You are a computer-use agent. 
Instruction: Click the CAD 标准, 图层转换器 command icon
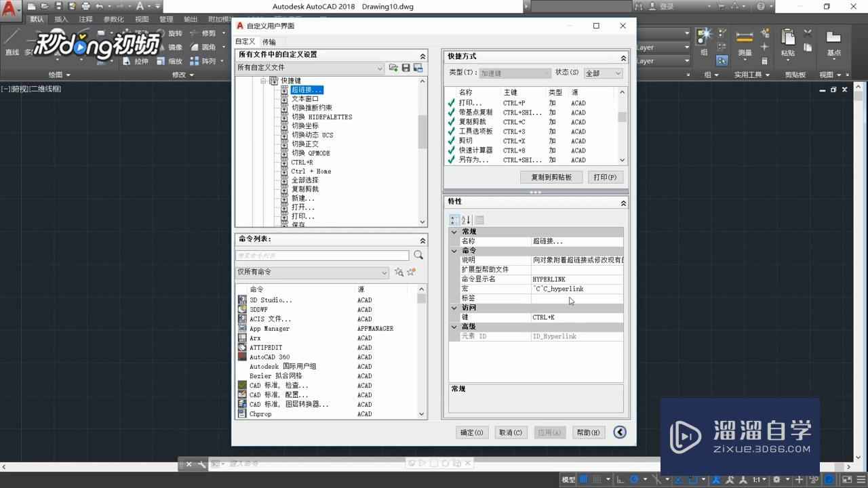coord(243,404)
